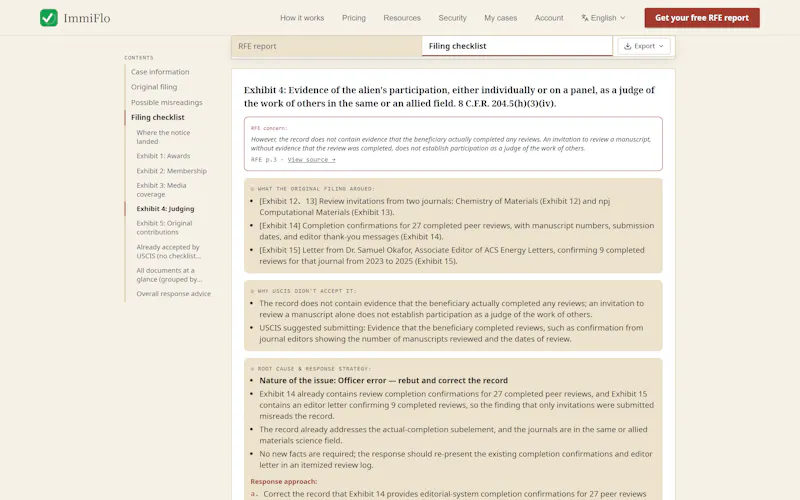
Task: Jump to Original filing section
Action: tap(154, 87)
